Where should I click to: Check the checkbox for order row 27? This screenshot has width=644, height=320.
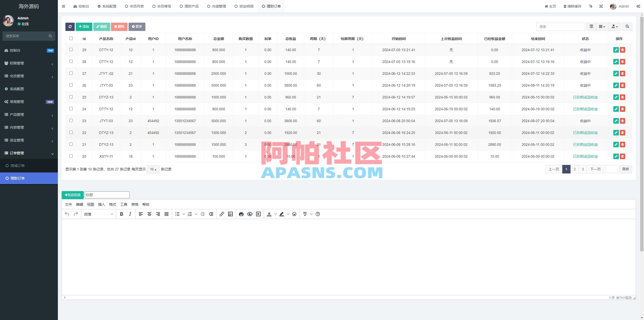coord(71,73)
